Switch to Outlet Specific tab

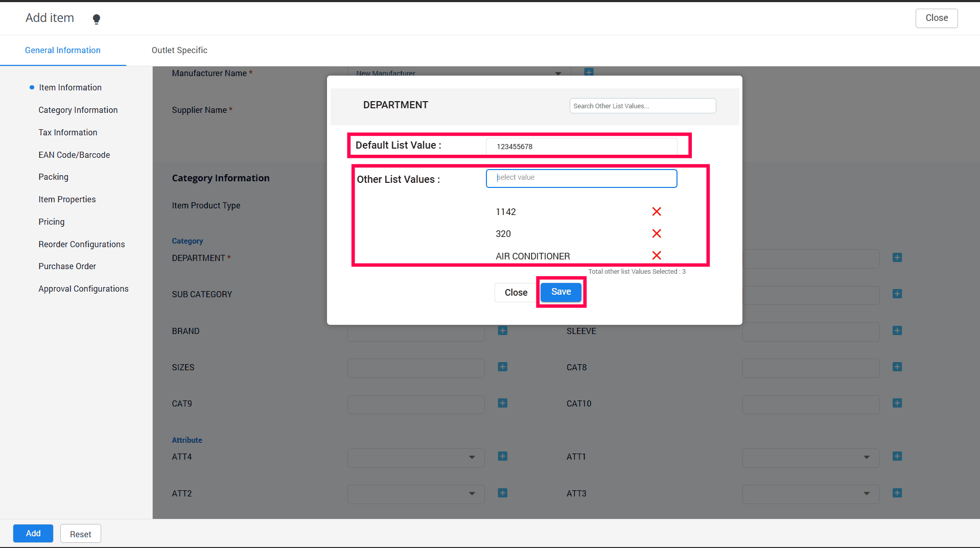(179, 50)
